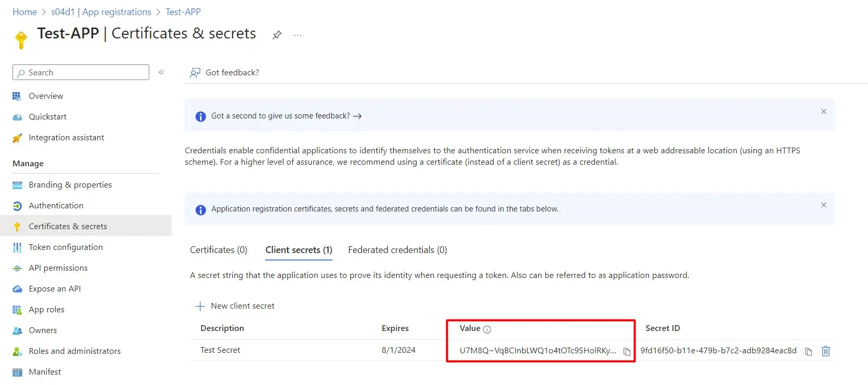Pin the Certificates & secrets page
The image size is (868, 385).
tap(277, 35)
